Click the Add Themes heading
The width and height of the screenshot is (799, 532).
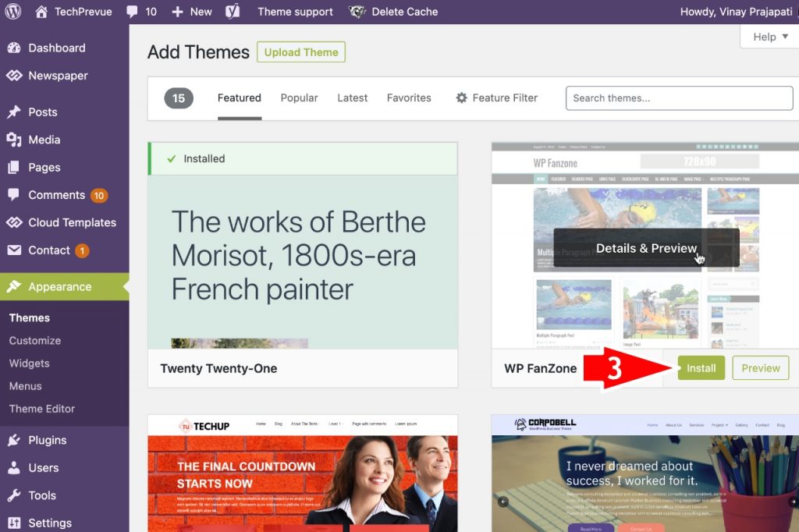point(198,52)
